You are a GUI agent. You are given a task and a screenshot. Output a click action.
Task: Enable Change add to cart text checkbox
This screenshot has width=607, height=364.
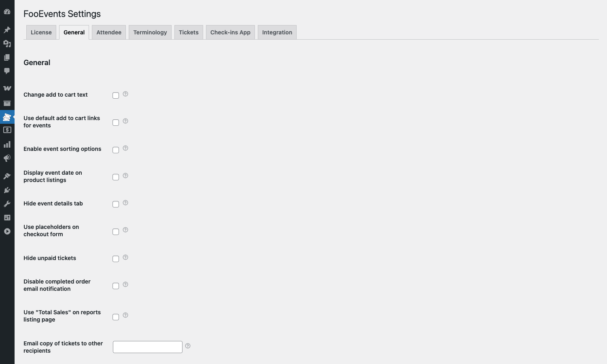point(116,95)
